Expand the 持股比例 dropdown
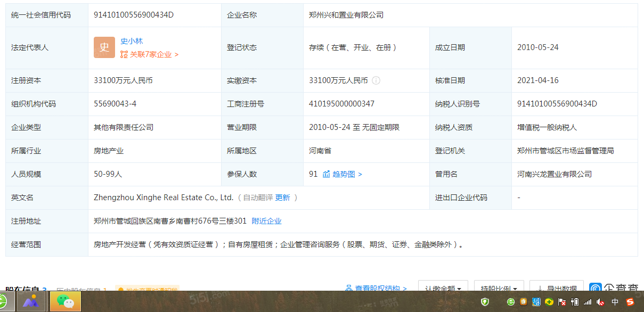This screenshot has height=312, width=644. pyautogui.click(x=499, y=288)
